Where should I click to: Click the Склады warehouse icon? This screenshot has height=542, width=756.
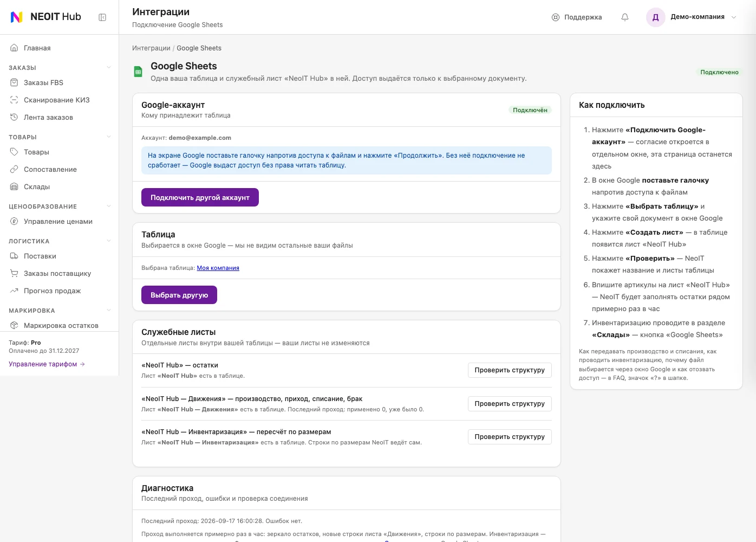[x=14, y=187]
